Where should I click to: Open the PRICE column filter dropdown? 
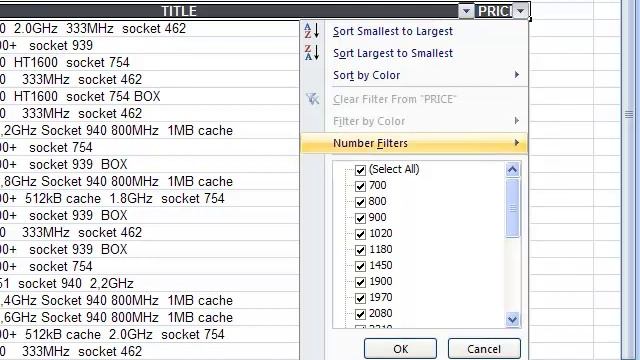point(521,11)
